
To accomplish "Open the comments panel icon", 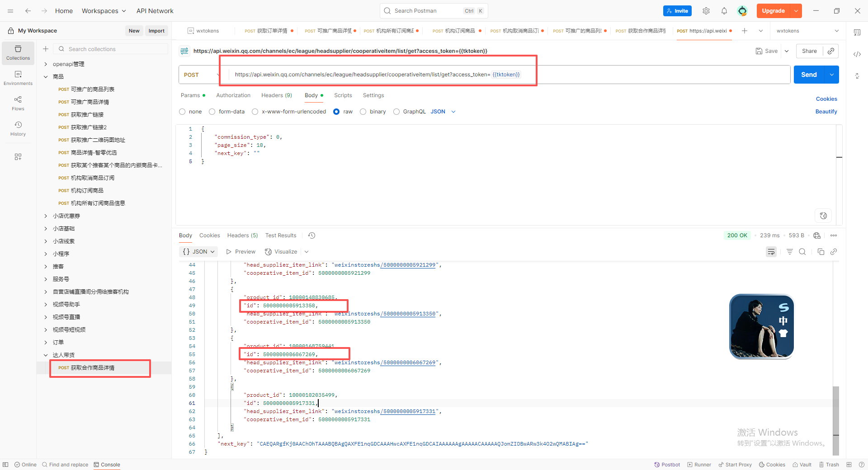I will [857, 33].
